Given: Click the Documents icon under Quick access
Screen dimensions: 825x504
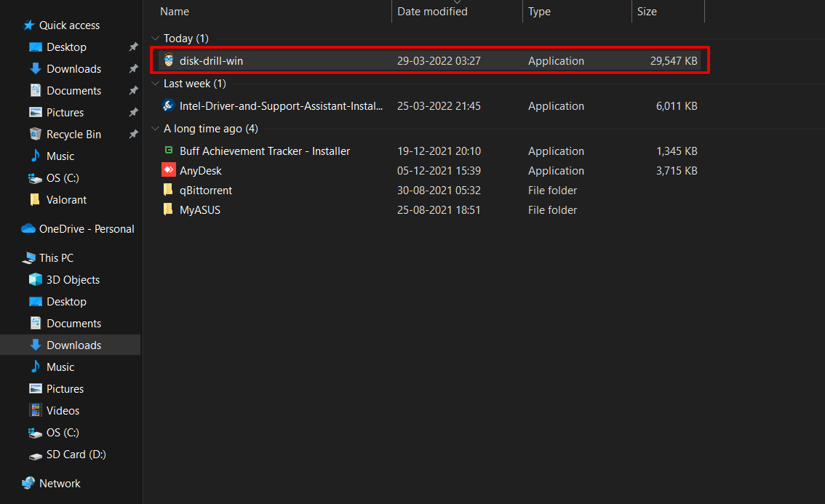Looking at the screenshot, I should pyautogui.click(x=35, y=90).
